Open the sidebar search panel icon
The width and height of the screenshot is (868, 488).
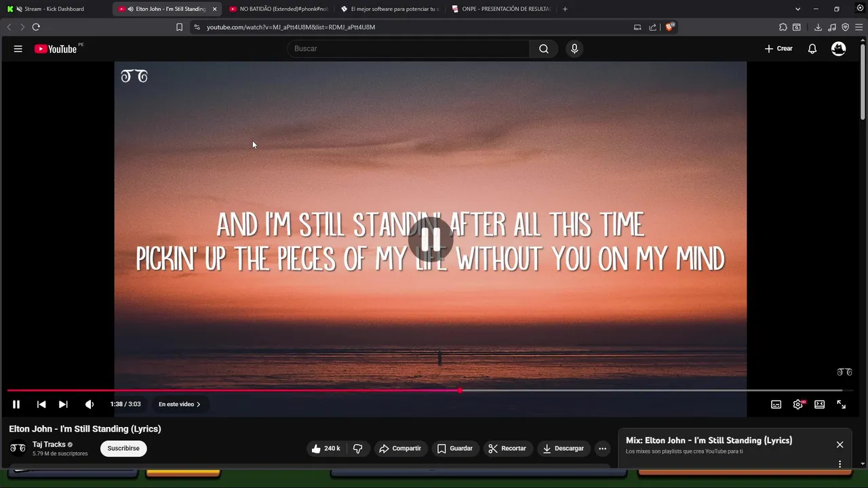click(x=797, y=27)
